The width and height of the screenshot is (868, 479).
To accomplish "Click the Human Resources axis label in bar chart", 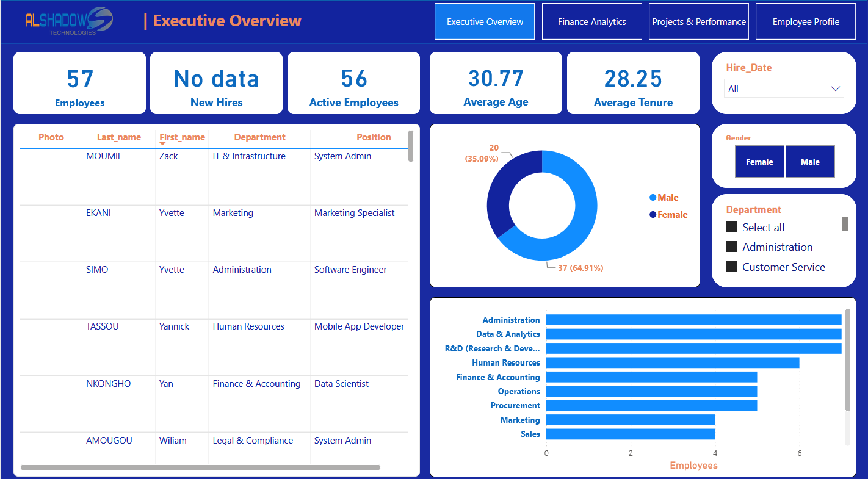I will pos(506,362).
